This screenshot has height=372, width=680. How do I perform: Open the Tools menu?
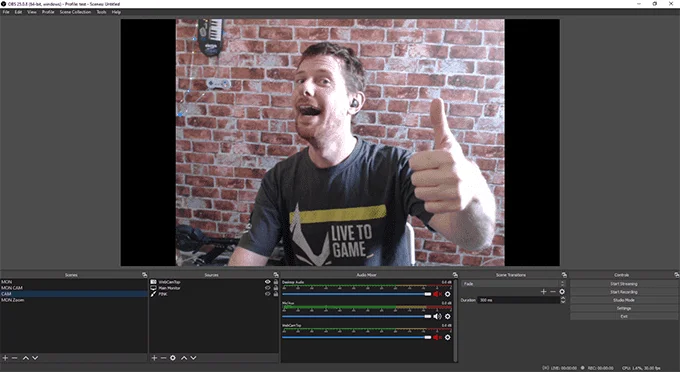pos(101,12)
